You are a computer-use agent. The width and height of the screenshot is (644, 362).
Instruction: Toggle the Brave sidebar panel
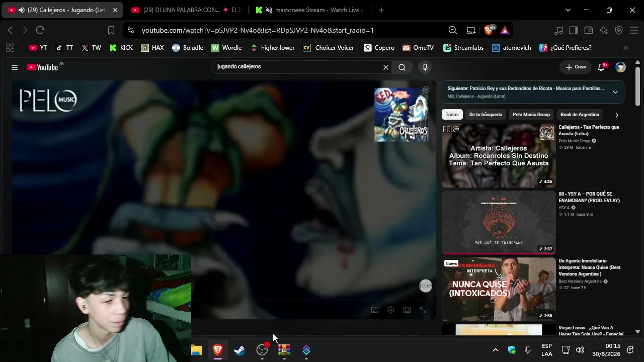coord(574,30)
